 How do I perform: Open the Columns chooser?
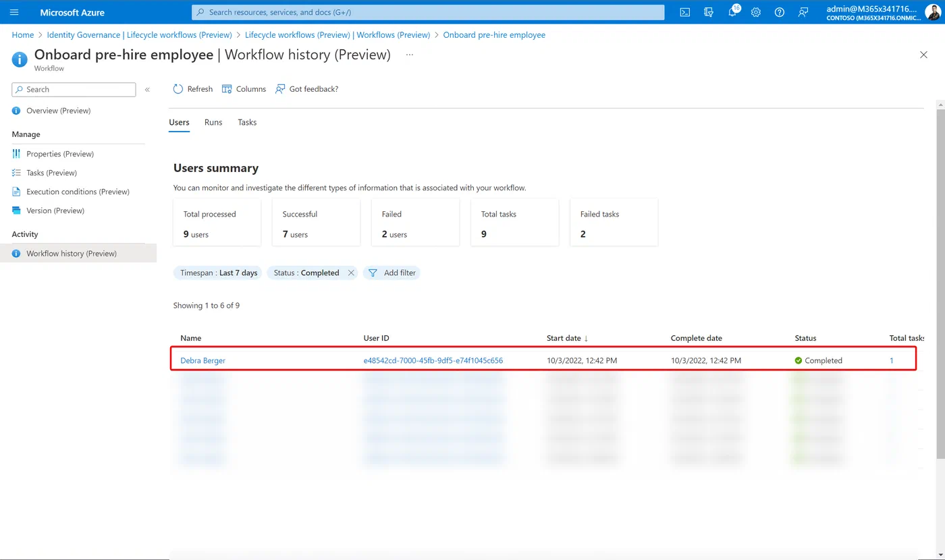point(244,89)
